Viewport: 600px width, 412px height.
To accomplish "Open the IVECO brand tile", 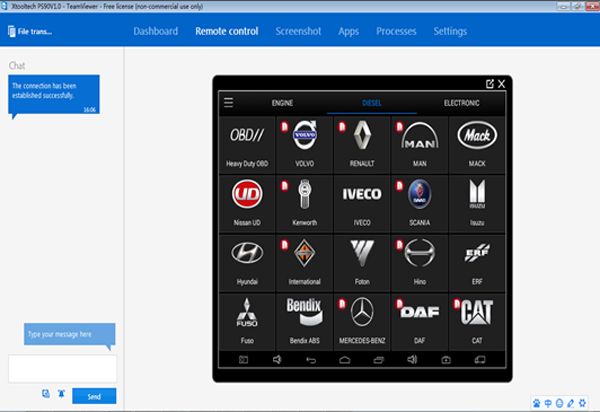I will tap(362, 204).
